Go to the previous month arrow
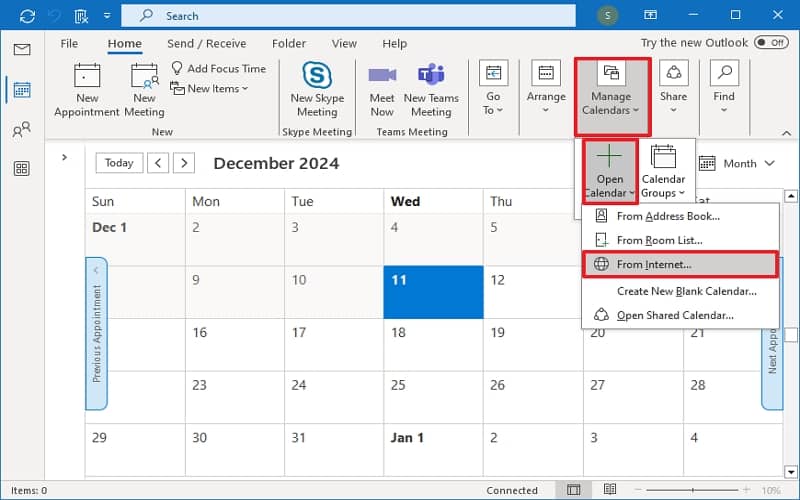Image resolution: width=800 pixels, height=500 pixels. pyautogui.click(x=158, y=163)
